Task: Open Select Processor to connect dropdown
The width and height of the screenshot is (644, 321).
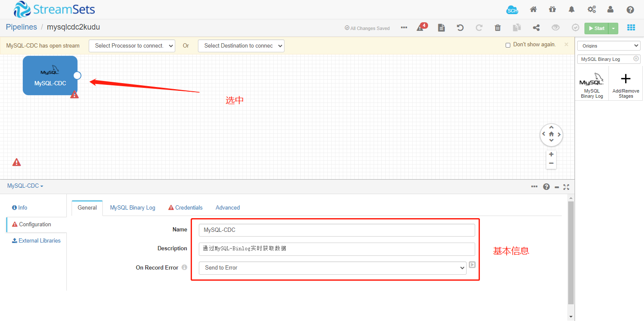Action: click(132, 46)
